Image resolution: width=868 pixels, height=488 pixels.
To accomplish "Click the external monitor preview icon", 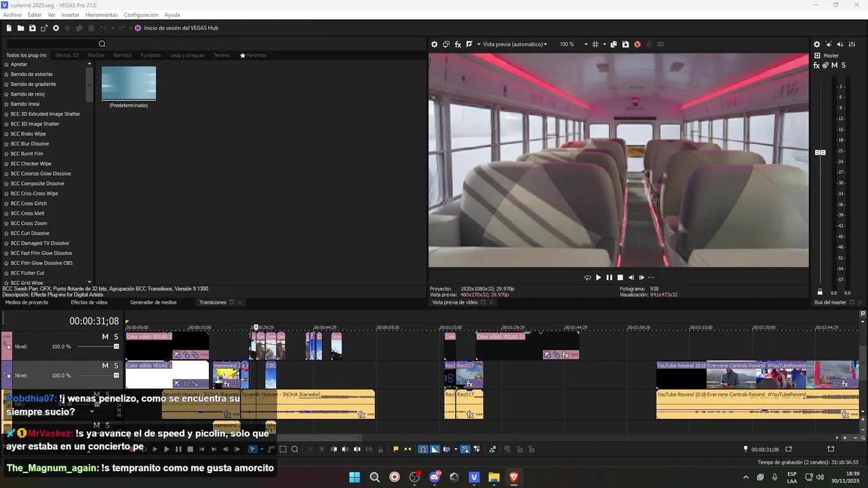I will 446,45.
